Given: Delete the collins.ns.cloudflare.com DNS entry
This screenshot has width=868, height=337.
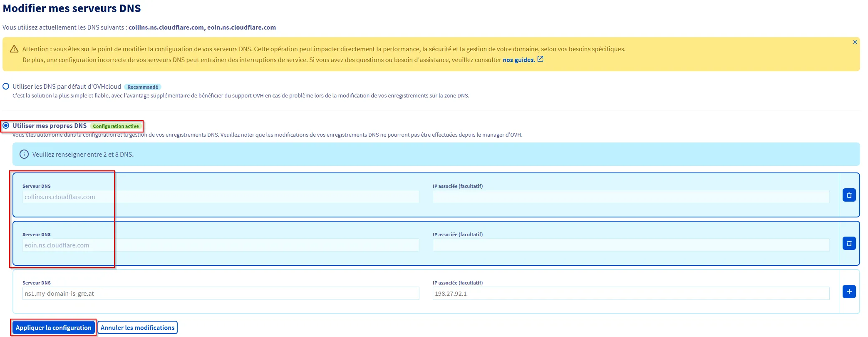Looking at the screenshot, I should 849,195.
